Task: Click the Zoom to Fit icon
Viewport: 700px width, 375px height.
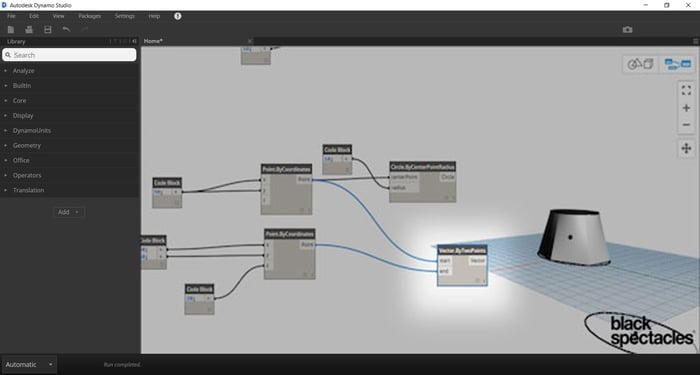Action: pyautogui.click(x=687, y=90)
